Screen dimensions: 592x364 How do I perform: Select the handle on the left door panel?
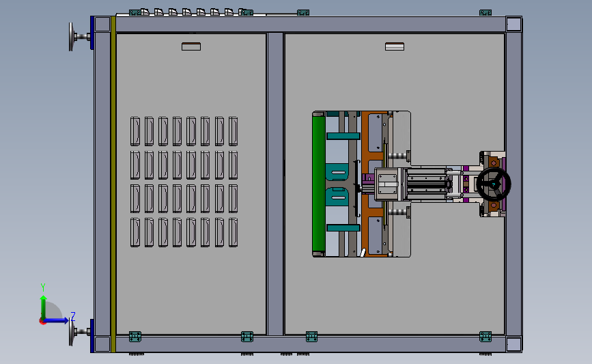[191, 46]
